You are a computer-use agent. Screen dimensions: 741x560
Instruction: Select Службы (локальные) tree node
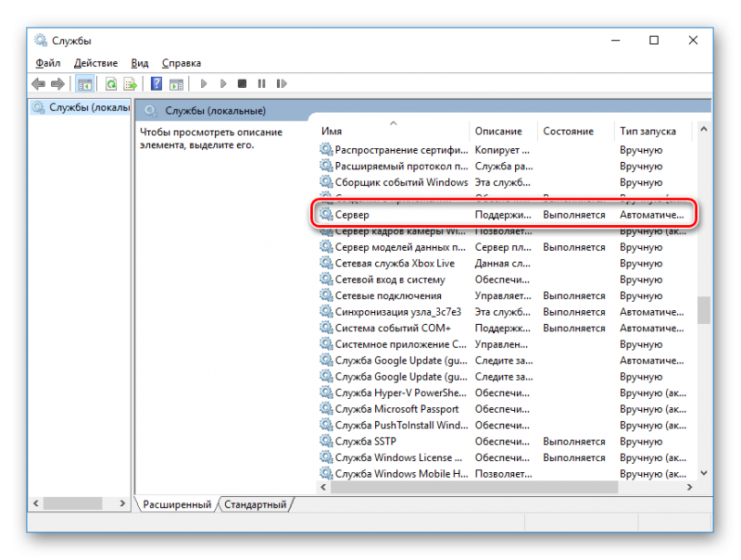pos(82,107)
